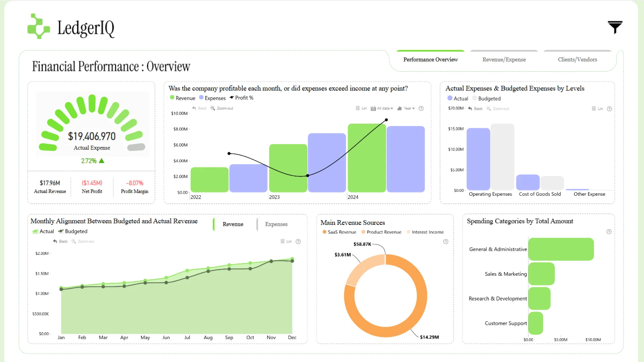Select Revenue button in monthly alignment
The height and width of the screenshot is (362, 644).
233,224
